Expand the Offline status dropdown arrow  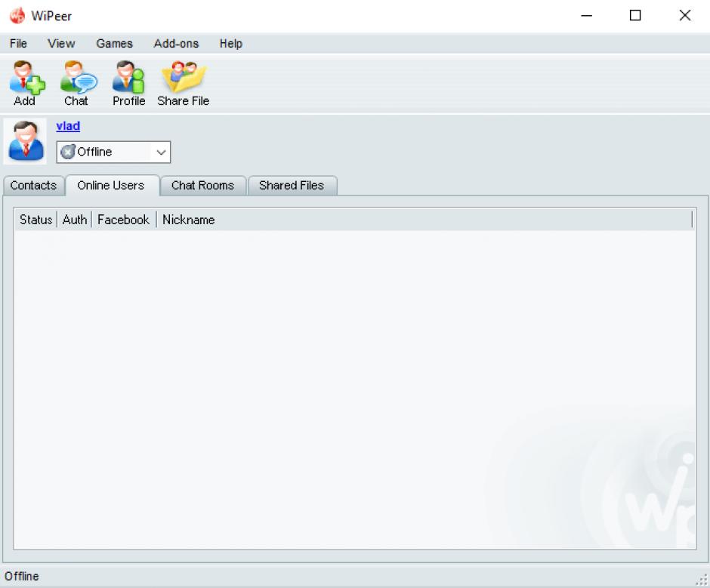click(161, 152)
